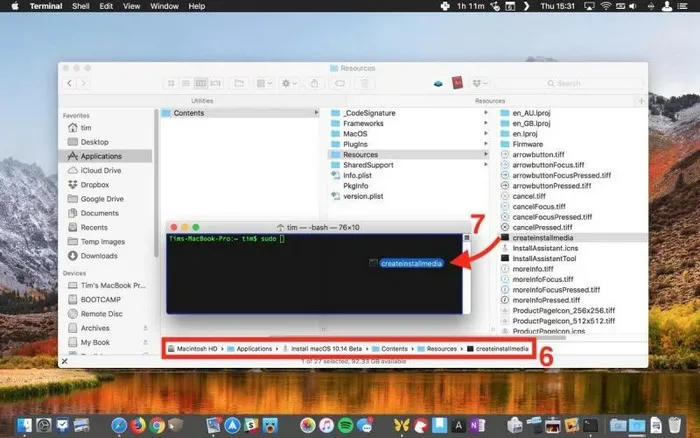Switch Finder to column view

coord(201,83)
